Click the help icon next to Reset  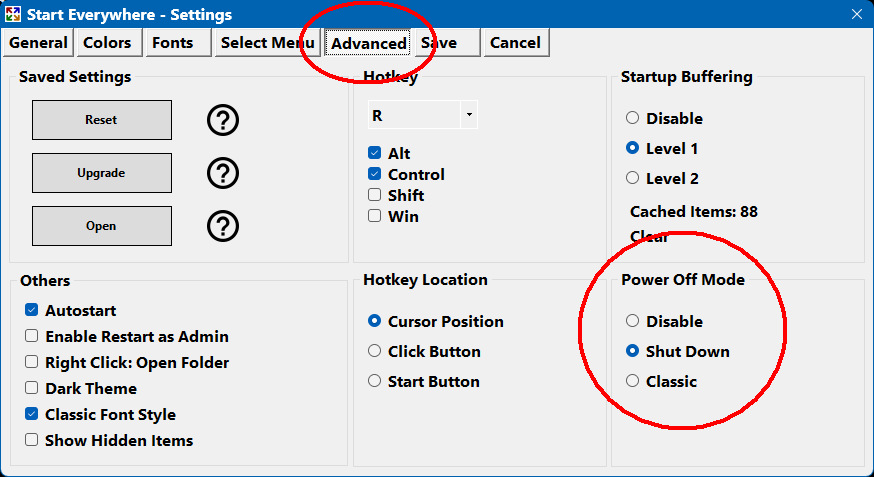[223, 120]
